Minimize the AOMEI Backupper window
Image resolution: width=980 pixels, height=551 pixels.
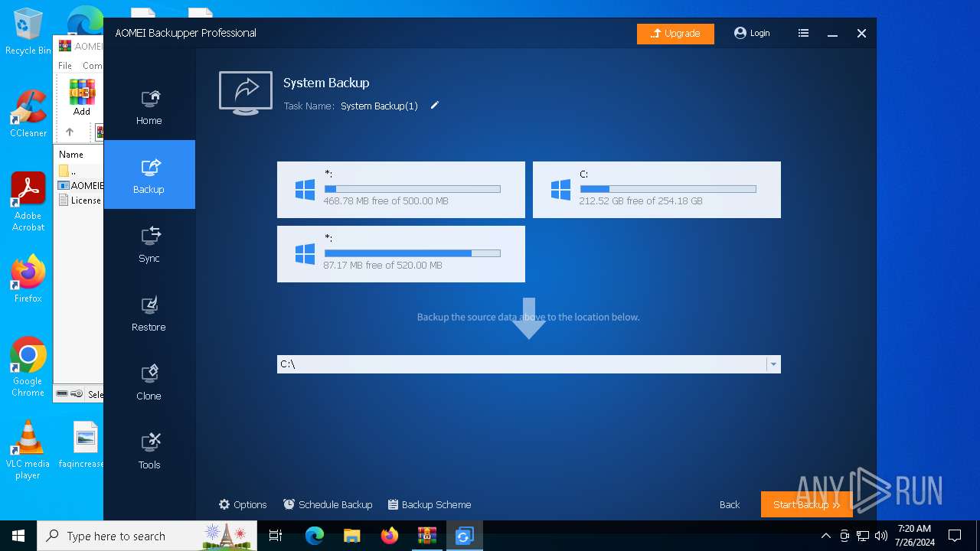point(832,34)
